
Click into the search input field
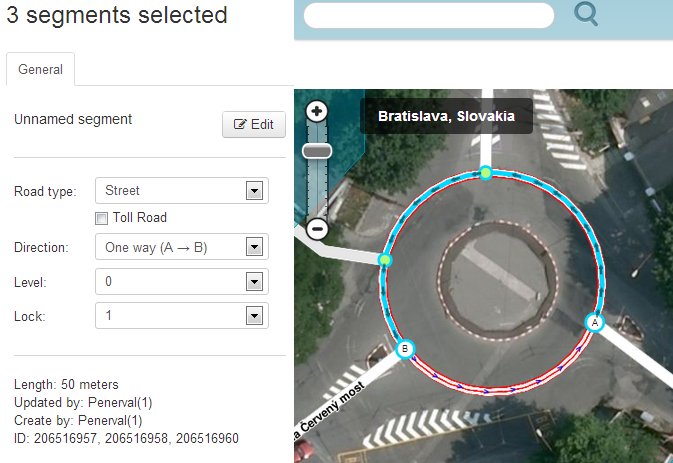(x=428, y=15)
